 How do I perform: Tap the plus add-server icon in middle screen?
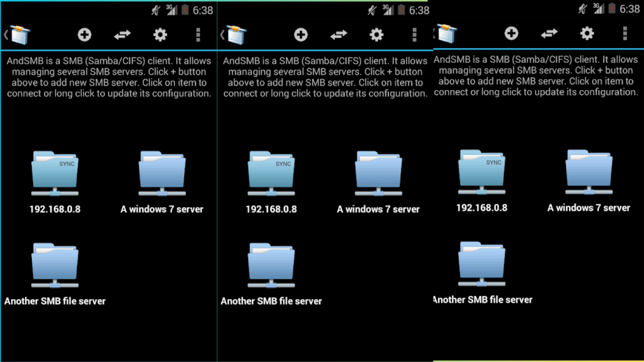click(301, 34)
